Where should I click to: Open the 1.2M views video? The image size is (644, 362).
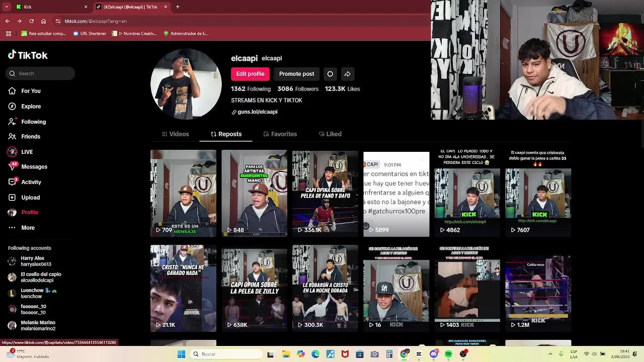point(538,288)
